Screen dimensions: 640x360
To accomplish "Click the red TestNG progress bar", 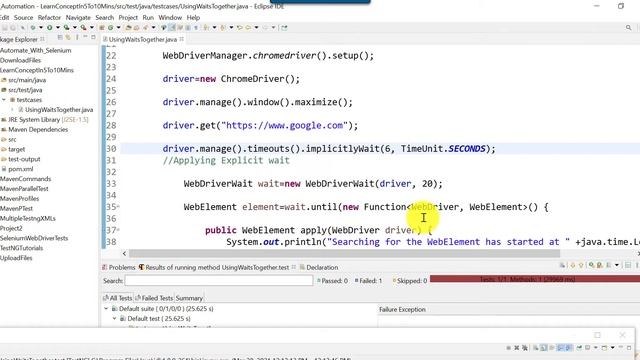I will click(x=535, y=279).
